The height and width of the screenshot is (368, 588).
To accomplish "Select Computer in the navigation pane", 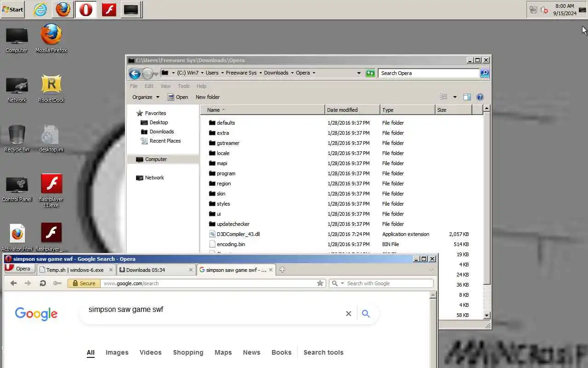I will [x=152, y=159].
